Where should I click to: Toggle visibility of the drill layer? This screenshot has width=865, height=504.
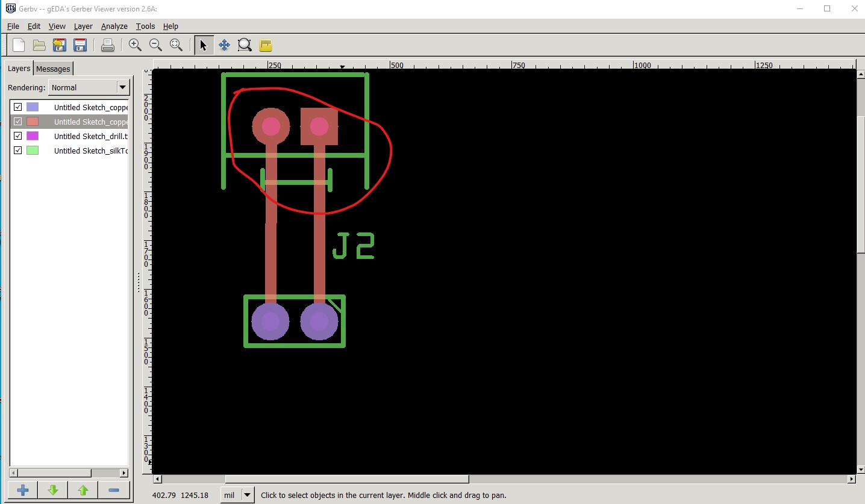[18, 136]
